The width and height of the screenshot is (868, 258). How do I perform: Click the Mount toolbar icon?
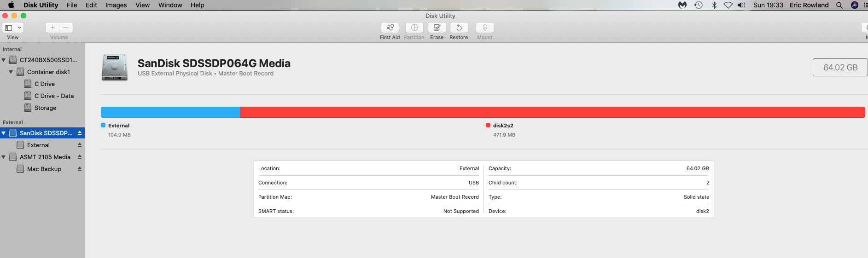[x=485, y=28]
